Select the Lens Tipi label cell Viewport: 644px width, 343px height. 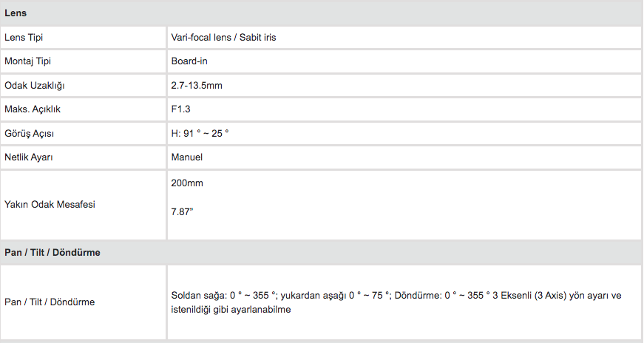(x=83, y=38)
